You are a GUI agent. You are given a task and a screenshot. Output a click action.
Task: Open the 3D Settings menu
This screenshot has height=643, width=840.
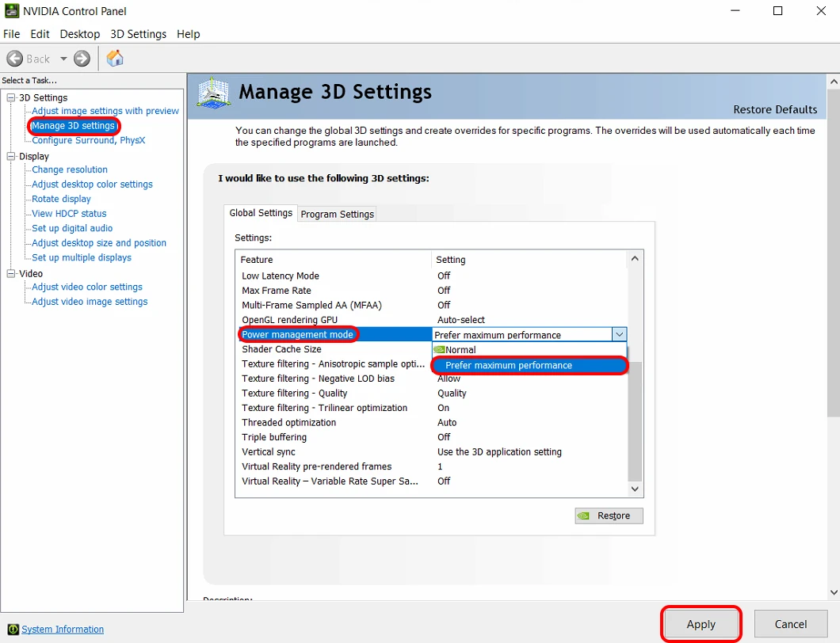coord(138,34)
